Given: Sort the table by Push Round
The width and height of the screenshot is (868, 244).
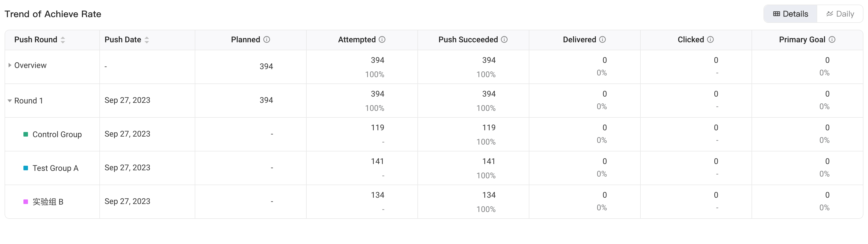Looking at the screenshot, I should click(63, 40).
